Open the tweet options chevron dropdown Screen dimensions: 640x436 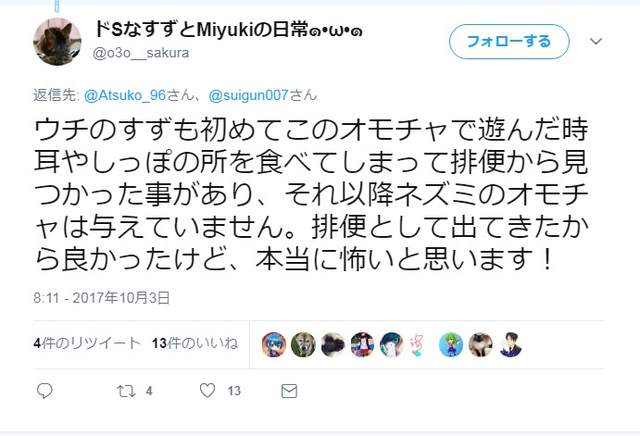pos(596,41)
